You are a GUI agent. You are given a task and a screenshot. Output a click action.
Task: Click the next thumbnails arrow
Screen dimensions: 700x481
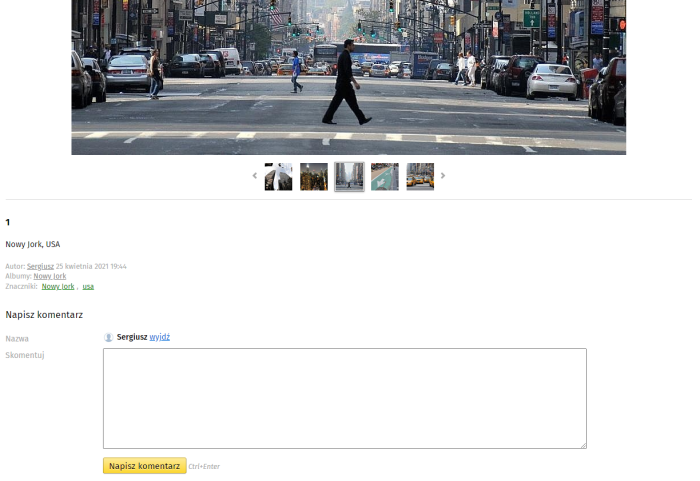point(443,176)
